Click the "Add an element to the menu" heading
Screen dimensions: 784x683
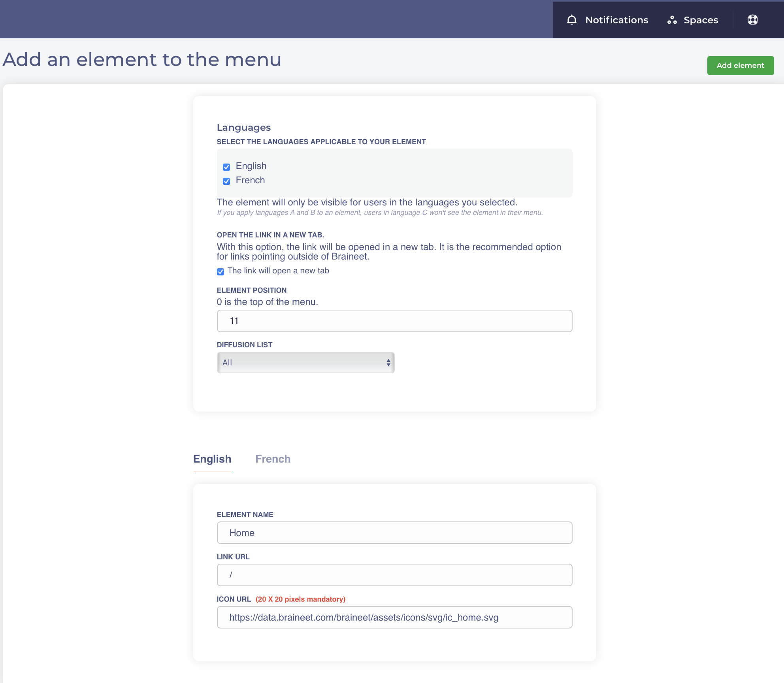tap(142, 60)
